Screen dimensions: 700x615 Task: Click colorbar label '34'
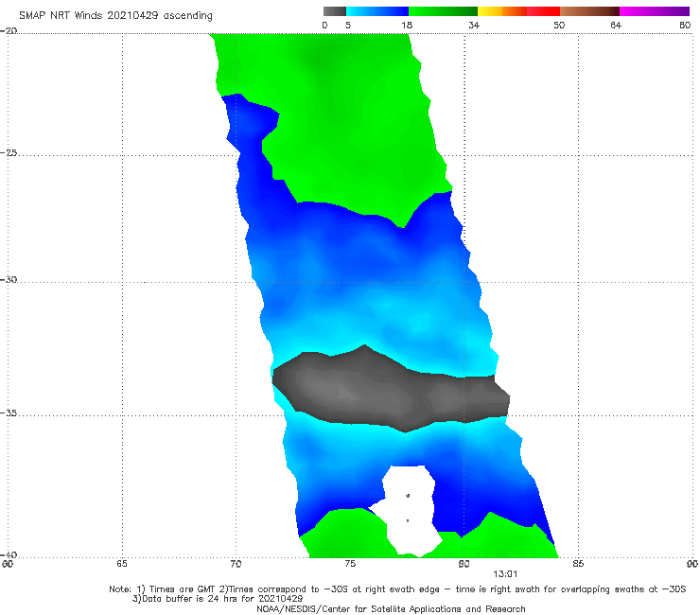pos(474,26)
